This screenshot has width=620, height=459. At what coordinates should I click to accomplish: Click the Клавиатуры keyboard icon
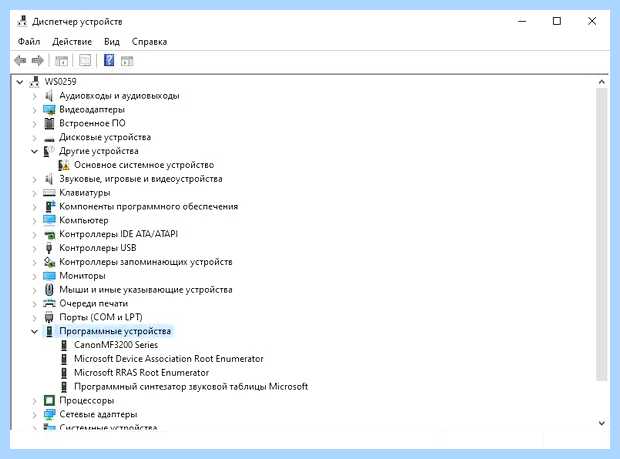click(49, 193)
